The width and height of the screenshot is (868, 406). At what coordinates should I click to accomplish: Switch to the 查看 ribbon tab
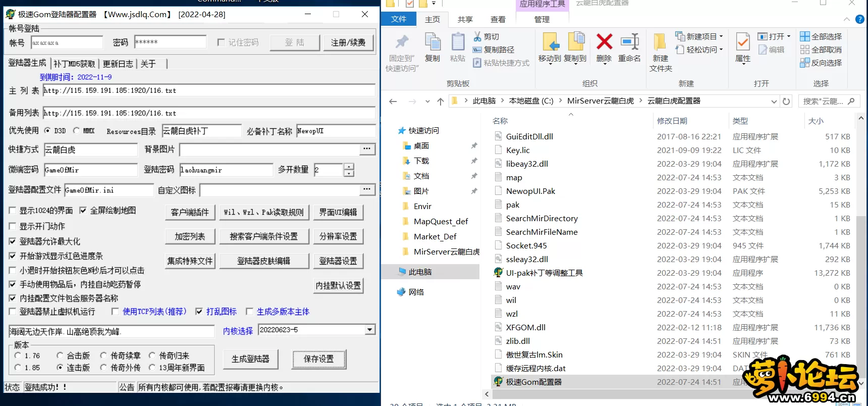(498, 19)
